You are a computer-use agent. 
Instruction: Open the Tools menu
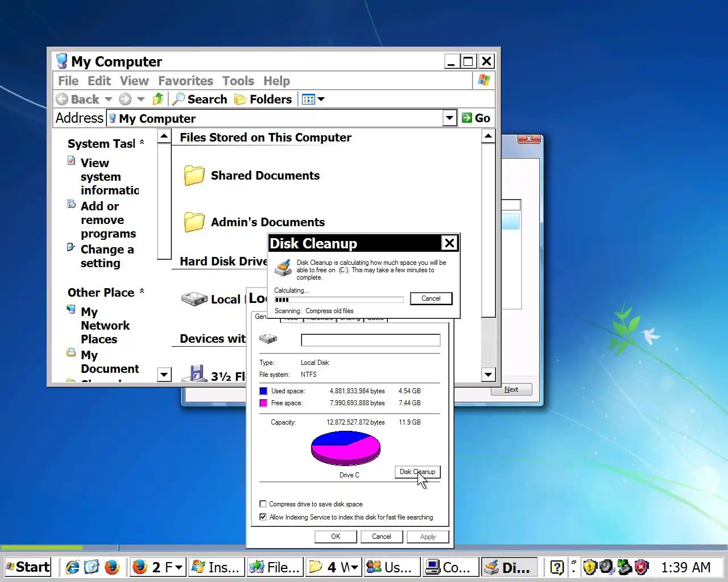pos(238,81)
